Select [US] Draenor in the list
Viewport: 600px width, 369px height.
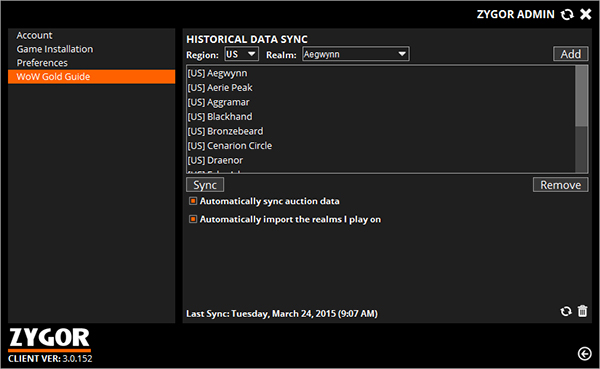coord(381,160)
